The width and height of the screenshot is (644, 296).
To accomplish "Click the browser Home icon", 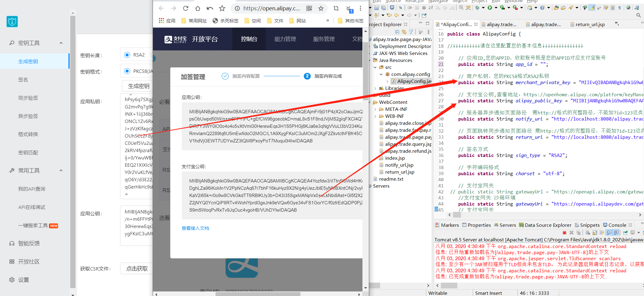I will [x=198, y=8].
